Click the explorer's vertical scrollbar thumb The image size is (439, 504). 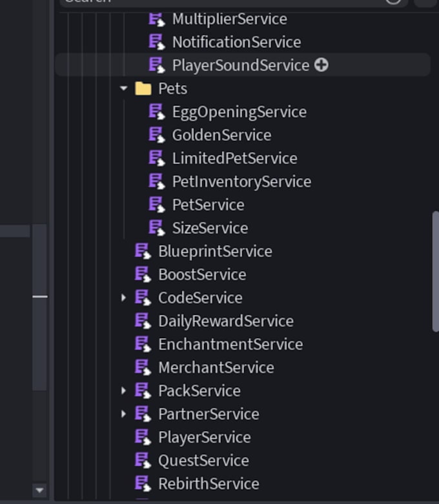click(436, 271)
